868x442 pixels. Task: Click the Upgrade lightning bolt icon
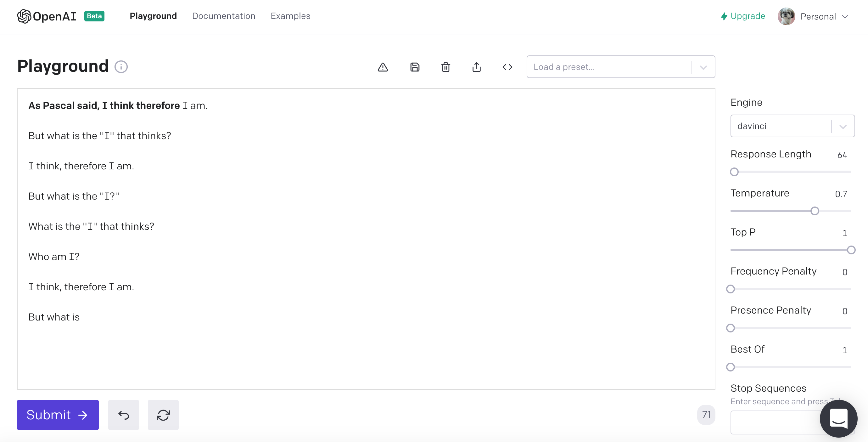coord(724,16)
